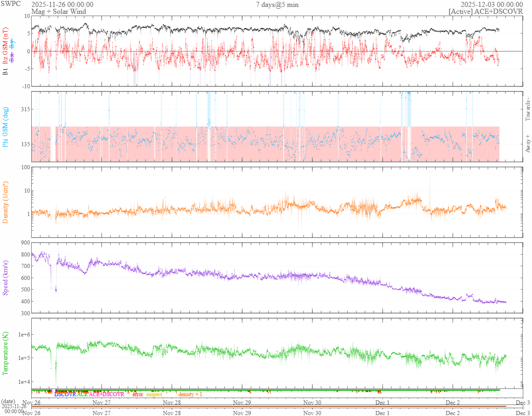Viewport: 532px width, 416px height.
Task: Select the purple Speed (km/s) axis label
Action: (6, 278)
